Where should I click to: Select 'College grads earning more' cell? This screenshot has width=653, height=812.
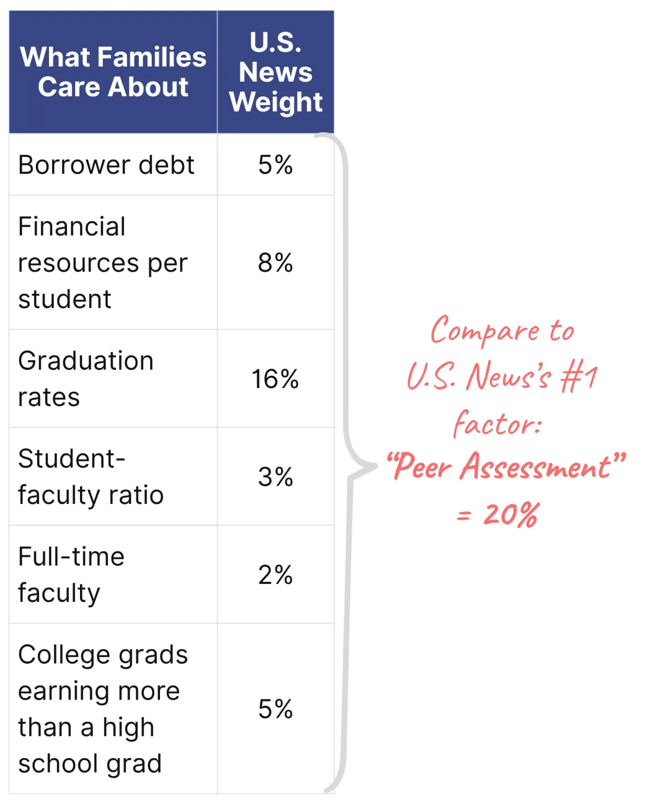102,709
